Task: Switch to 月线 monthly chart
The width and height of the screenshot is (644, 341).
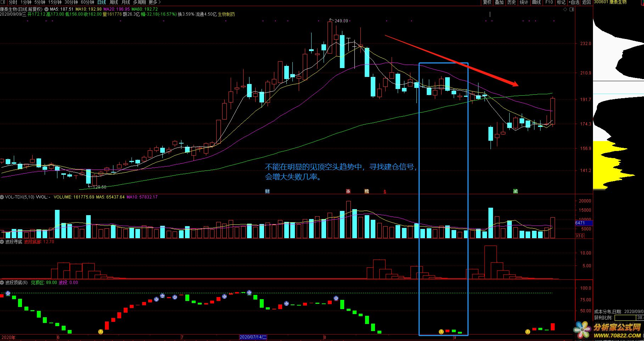Action: click(x=126, y=2)
